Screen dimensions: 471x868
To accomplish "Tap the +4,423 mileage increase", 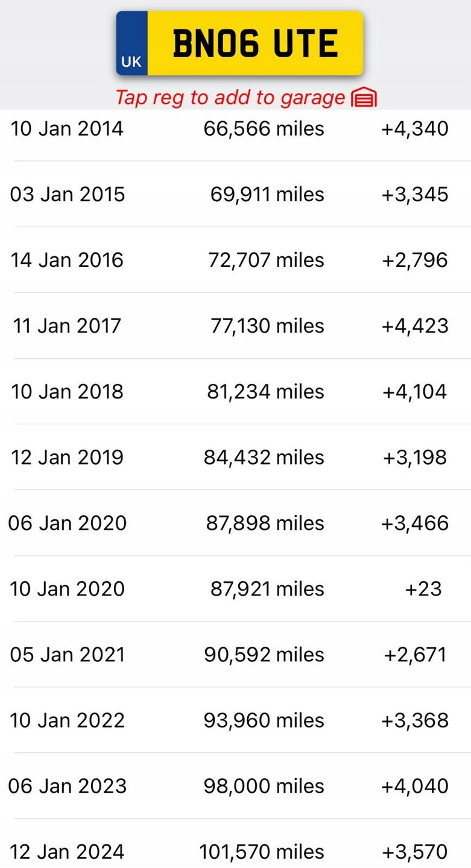I will (x=415, y=325).
